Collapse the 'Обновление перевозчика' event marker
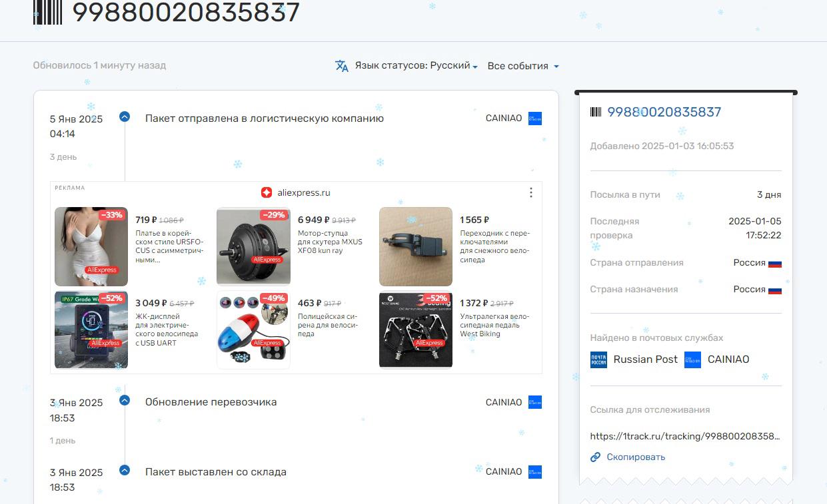The height and width of the screenshot is (504, 827). 125,400
